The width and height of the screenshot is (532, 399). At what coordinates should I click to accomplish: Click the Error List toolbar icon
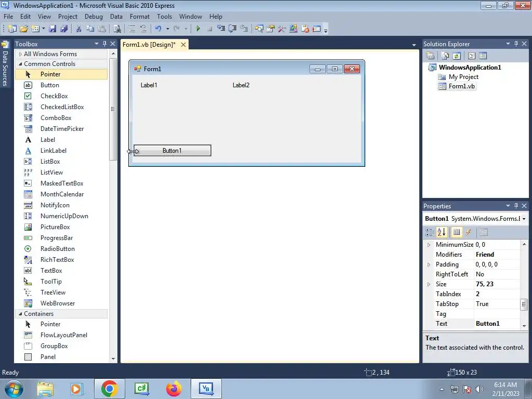coord(304,29)
